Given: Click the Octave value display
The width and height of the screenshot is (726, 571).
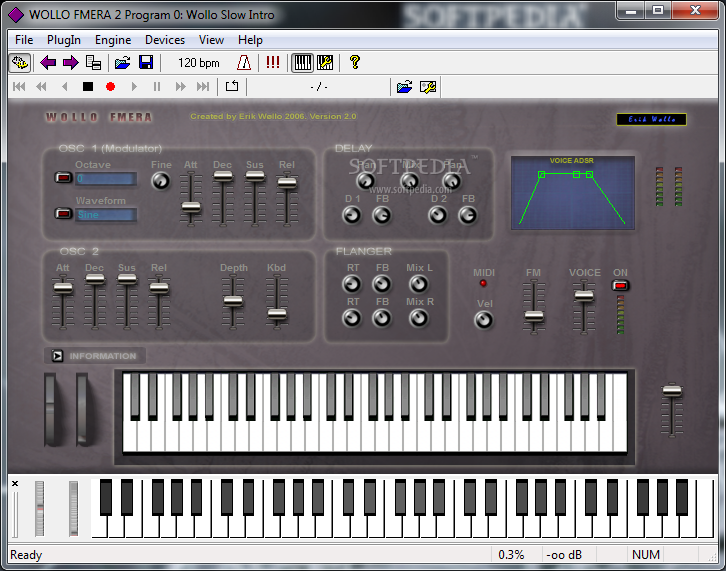Looking at the screenshot, I should tap(106, 178).
